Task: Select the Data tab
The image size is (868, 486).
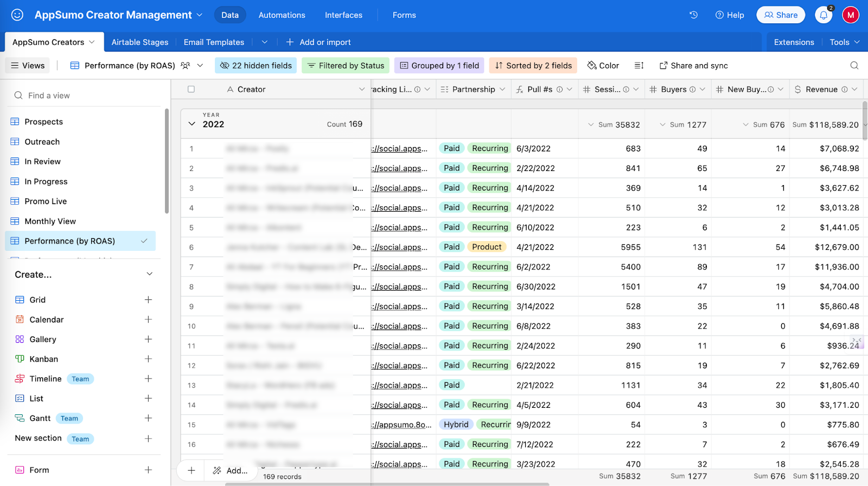Action: (230, 15)
